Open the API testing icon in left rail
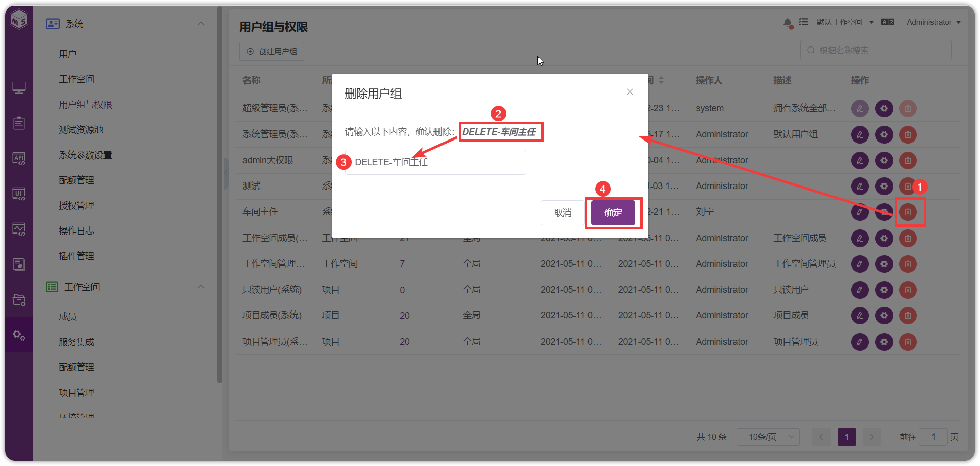Screen dimensions: 980x466 point(19,159)
